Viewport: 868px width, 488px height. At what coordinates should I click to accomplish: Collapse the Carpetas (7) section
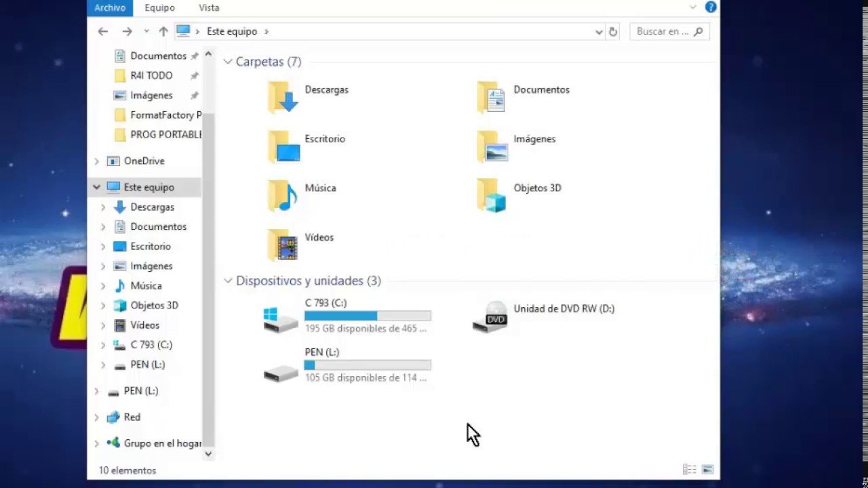click(x=228, y=62)
